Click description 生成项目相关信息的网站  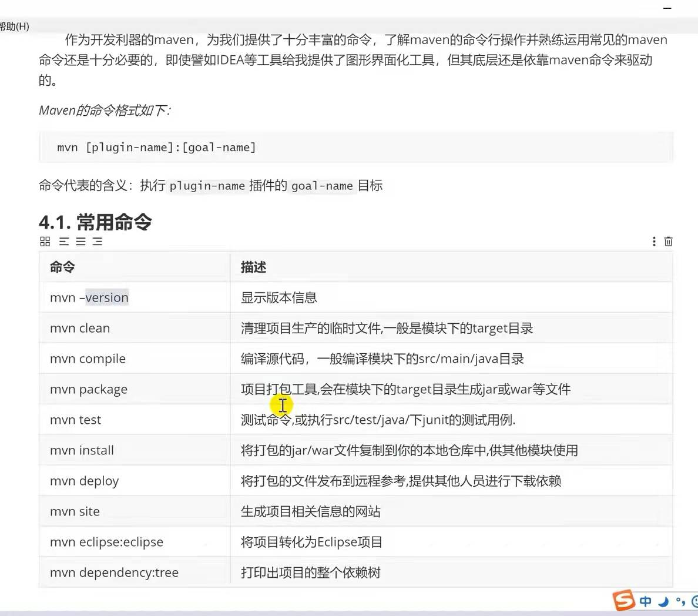tap(311, 511)
